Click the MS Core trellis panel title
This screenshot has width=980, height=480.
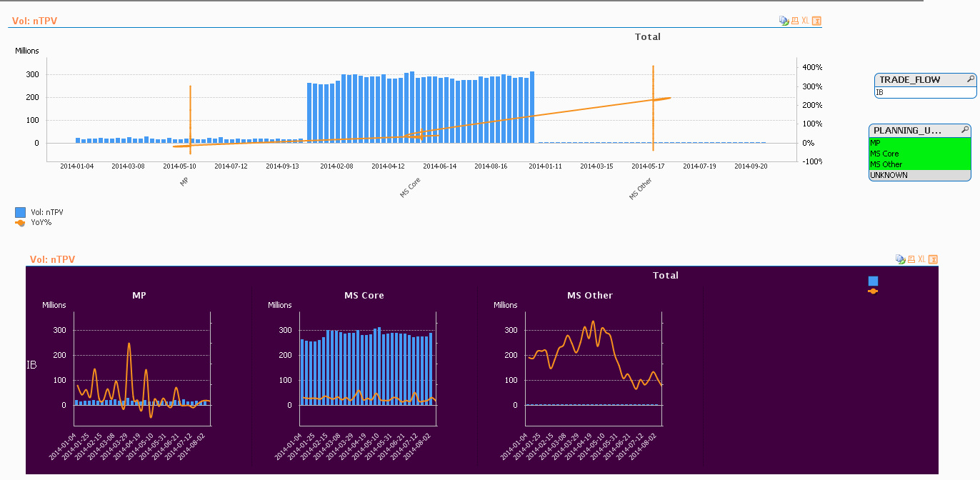click(364, 295)
